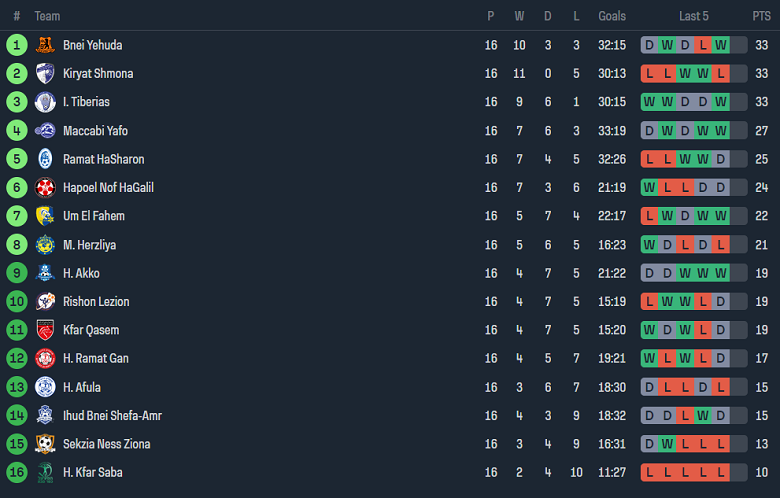Click the Last 5 column header
This screenshot has height=498, width=780.
(x=694, y=16)
